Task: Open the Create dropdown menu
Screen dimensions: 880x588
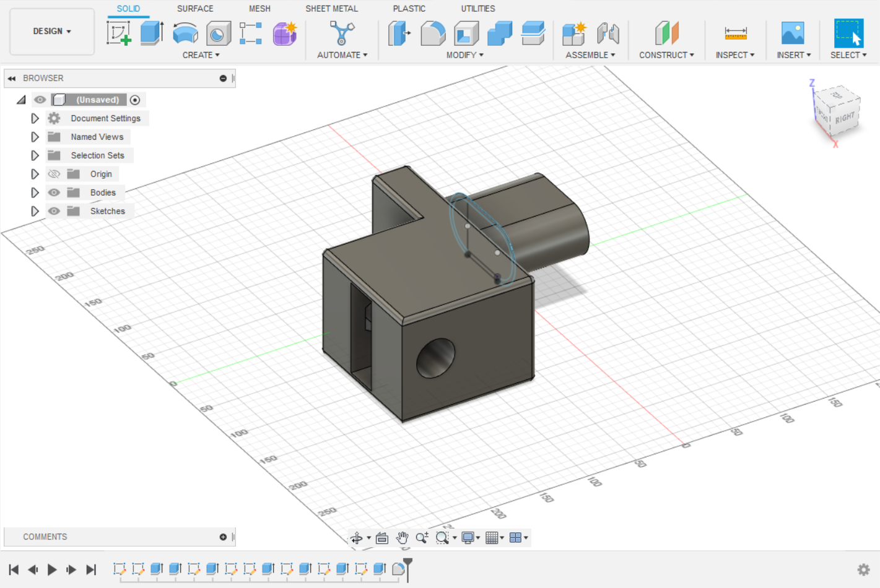Action: coord(201,55)
